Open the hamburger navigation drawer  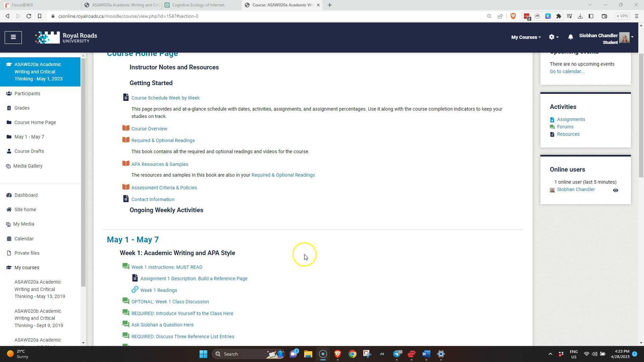coord(13,37)
